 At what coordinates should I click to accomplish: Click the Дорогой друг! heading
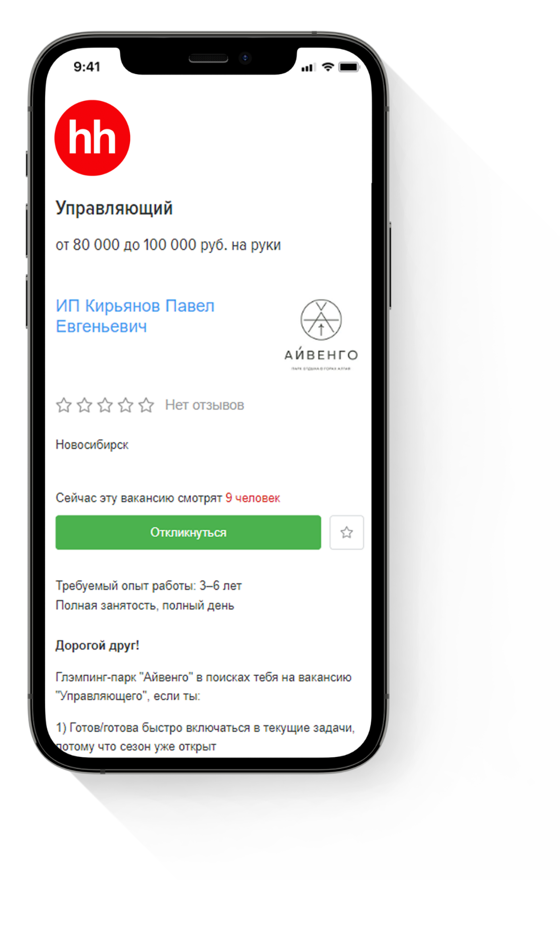97,645
